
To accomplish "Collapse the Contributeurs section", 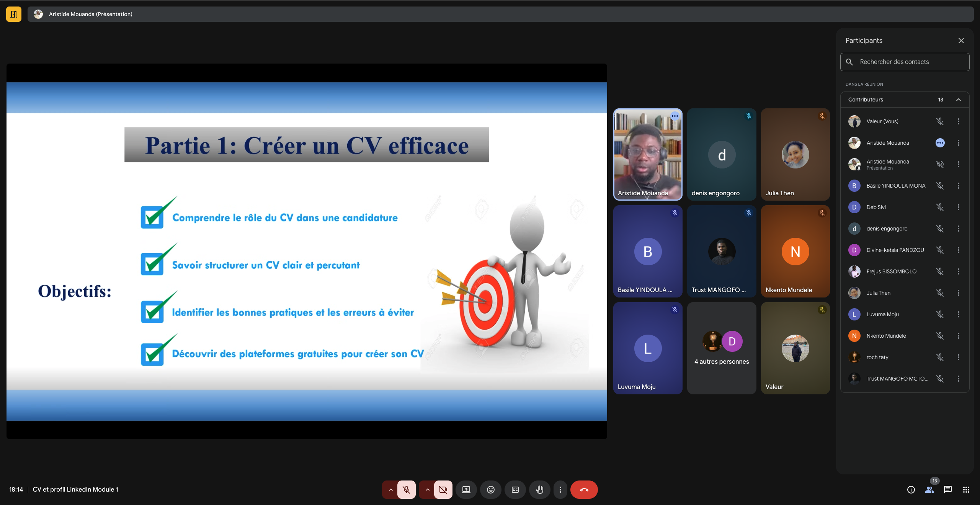I will [x=959, y=100].
